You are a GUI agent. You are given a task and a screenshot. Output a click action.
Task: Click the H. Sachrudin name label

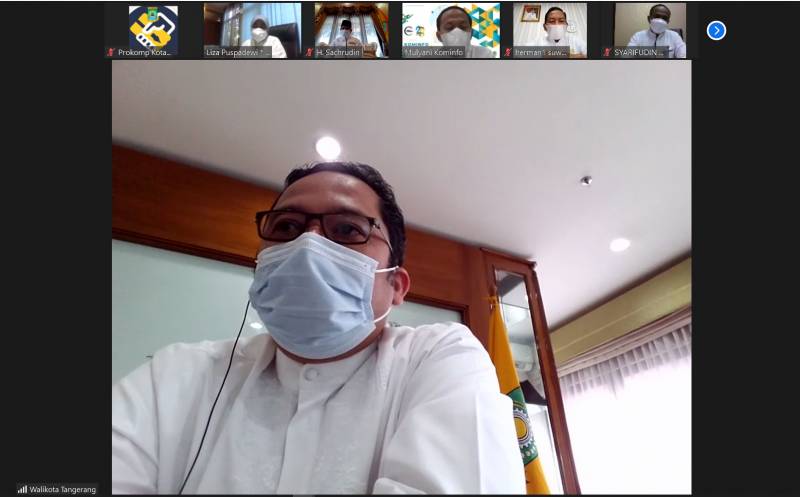[x=340, y=52]
